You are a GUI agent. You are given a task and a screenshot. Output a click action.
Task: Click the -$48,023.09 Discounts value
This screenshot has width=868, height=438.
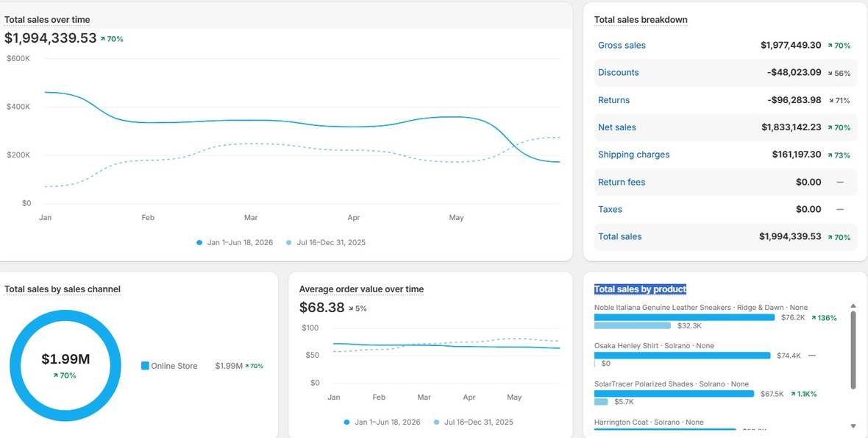coord(794,73)
